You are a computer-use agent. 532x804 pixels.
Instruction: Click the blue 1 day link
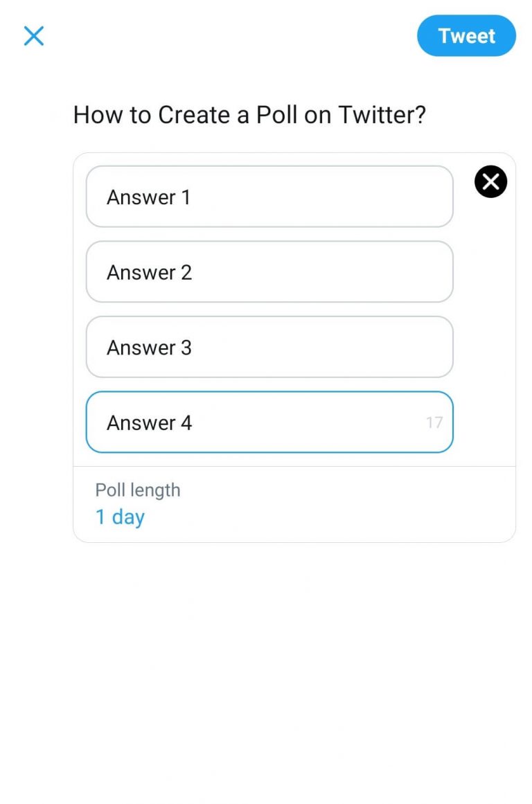tap(120, 517)
